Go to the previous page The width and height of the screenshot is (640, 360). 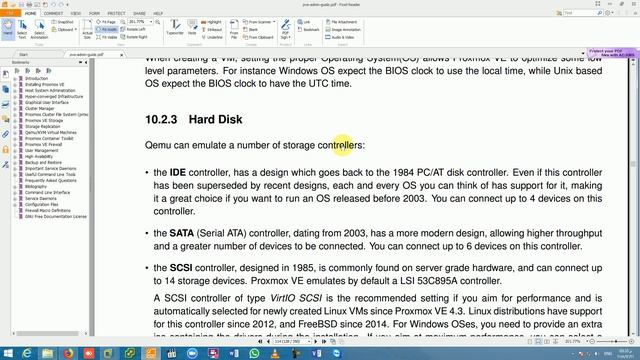(268, 341)
